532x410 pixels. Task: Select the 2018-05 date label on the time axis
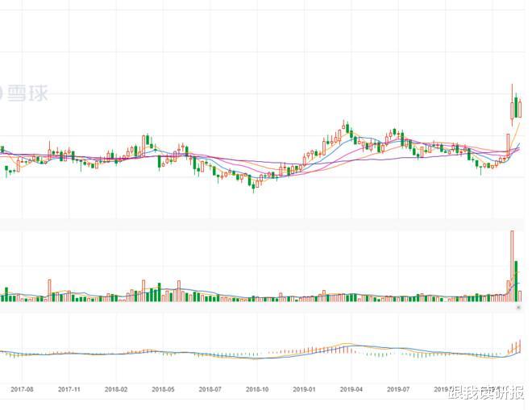(163, 389)
